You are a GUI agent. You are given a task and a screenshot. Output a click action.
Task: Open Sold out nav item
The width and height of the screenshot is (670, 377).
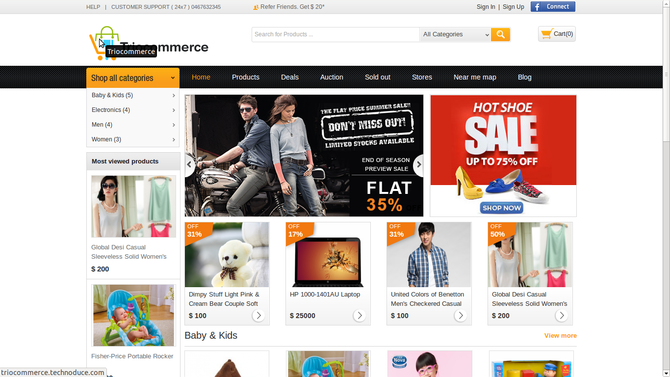[378, 77]
